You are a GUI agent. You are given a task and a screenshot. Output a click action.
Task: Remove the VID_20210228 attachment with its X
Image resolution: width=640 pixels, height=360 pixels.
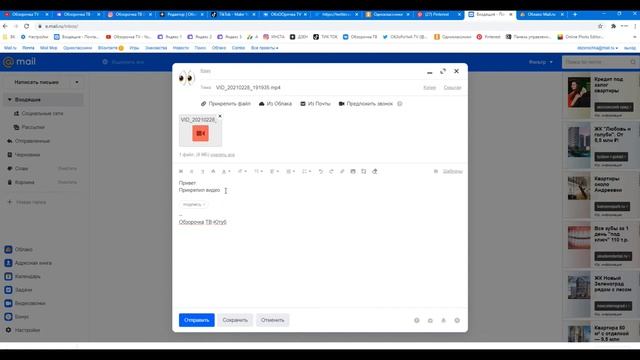pos(220,116)
